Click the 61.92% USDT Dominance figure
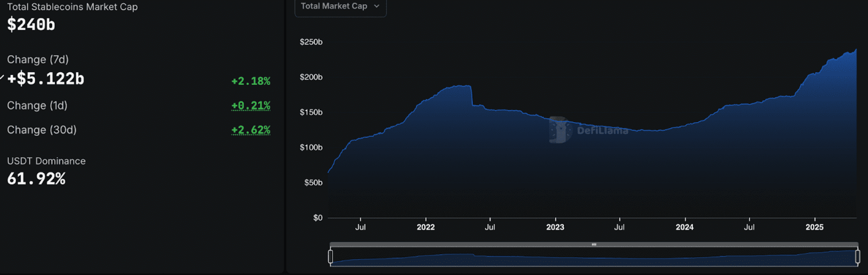The height and width of the screenshot is (275, 868). (x=36, y=179)
